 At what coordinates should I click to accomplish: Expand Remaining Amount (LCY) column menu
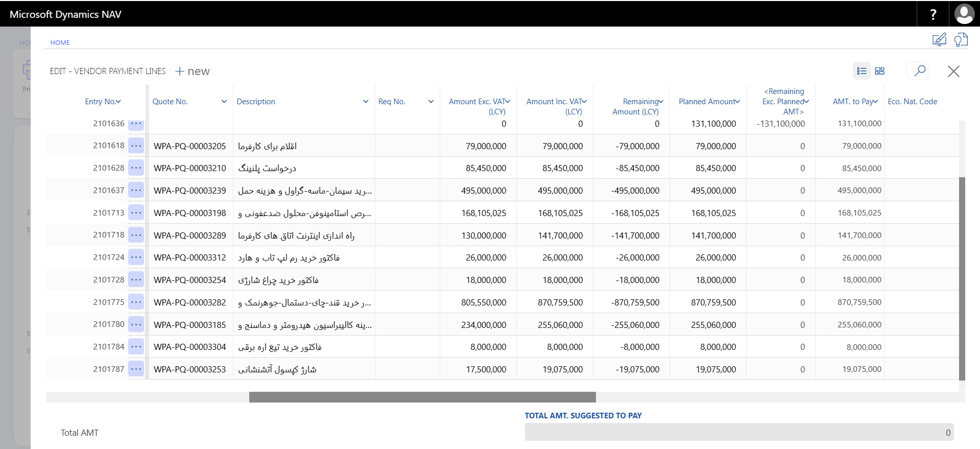[x=661, y=102]
